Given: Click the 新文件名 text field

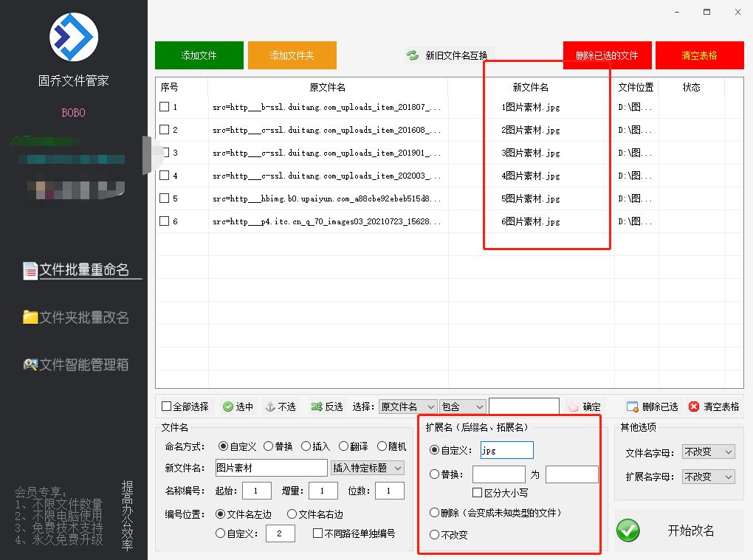Looking at the screenshot, I should [x=271, y=468].
